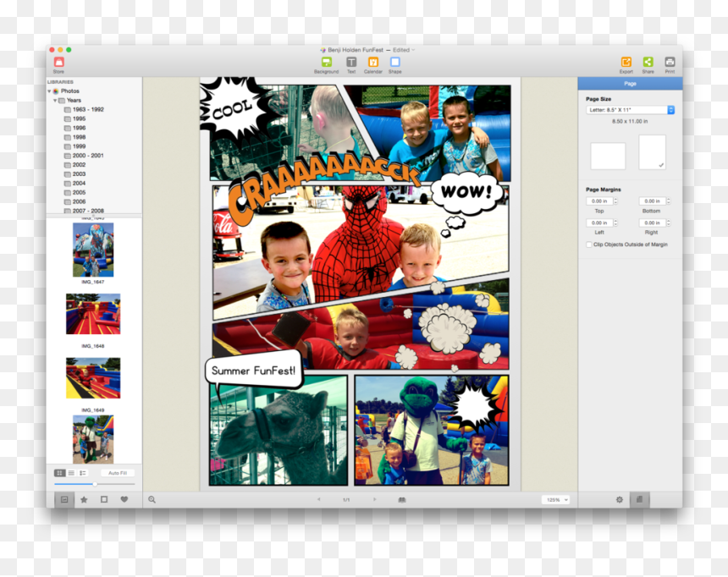Image resolution: width=728 pixels, height=577 pixels.
Task: Go to the next page arrow
Action: pyautogui.click(x=375, y=499)
